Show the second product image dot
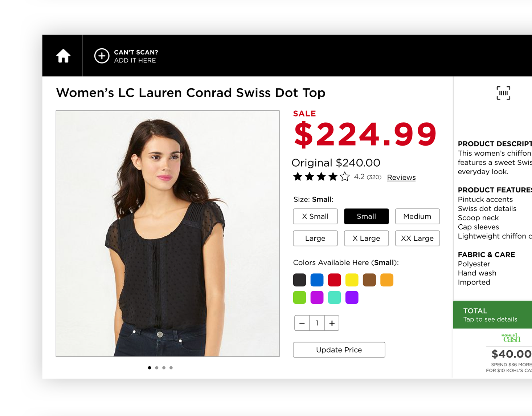The width and height of the screenshot is (532, 416). (x=157, y=368)
